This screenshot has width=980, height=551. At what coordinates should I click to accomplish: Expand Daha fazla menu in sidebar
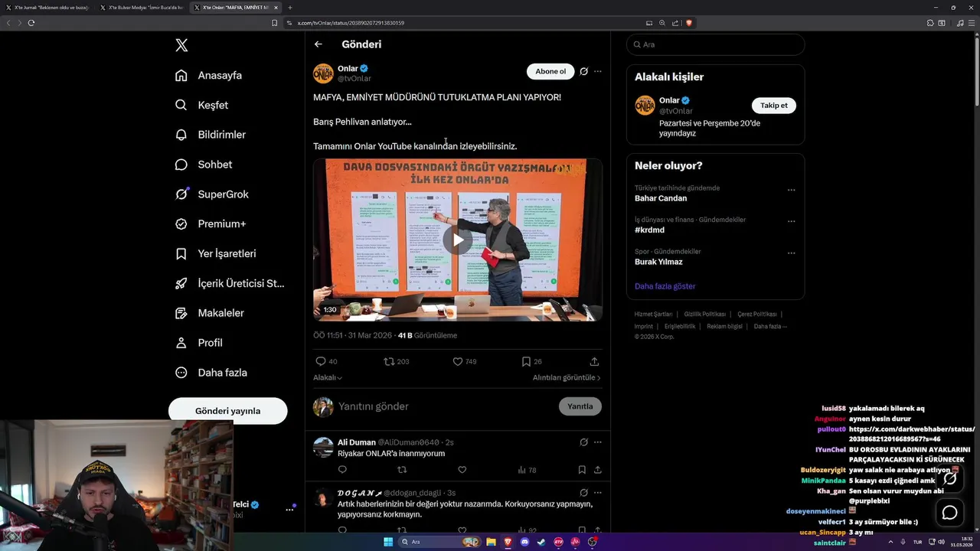pyautogui.click(x=211, y=373)
